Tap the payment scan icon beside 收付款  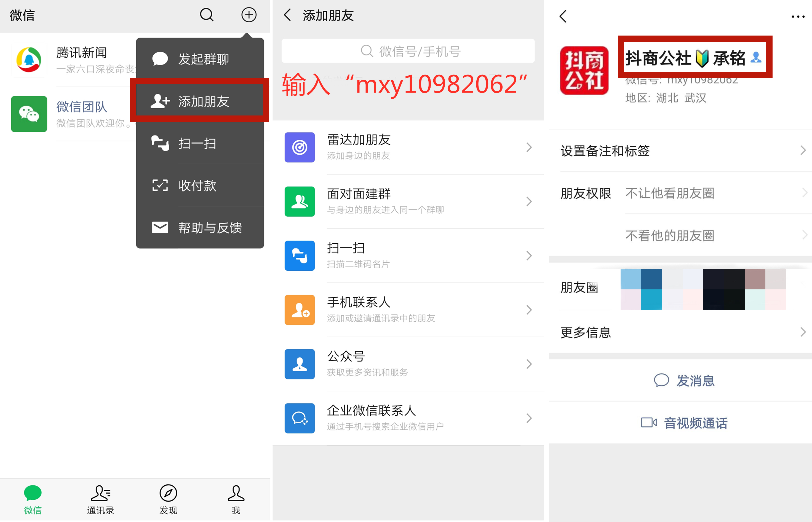(x=160, y=185)
